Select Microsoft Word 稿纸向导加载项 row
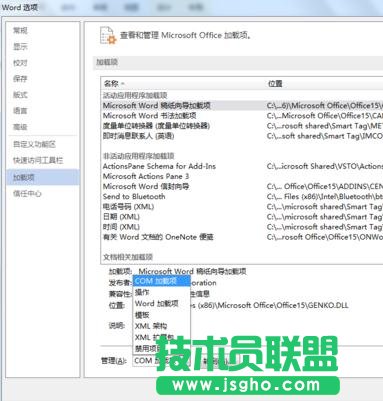Viewport: 383px width, 401px height. pos(242,106)
